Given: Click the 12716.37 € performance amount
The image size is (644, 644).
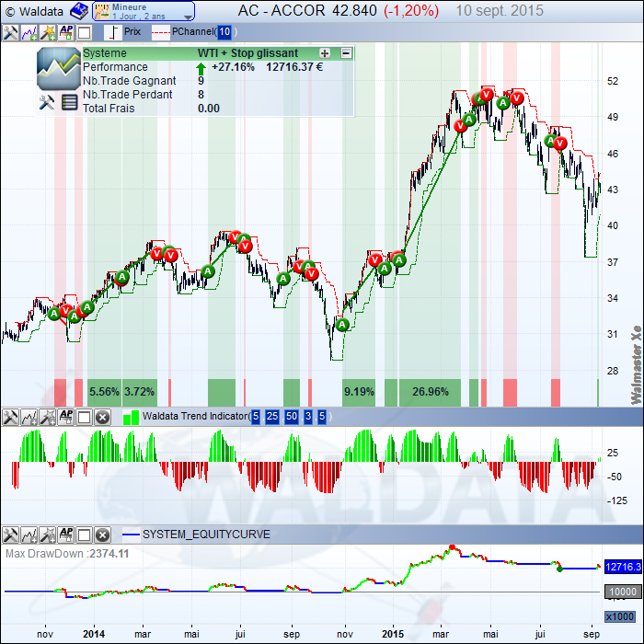Looking at the screenshot, I should [294, 67].
